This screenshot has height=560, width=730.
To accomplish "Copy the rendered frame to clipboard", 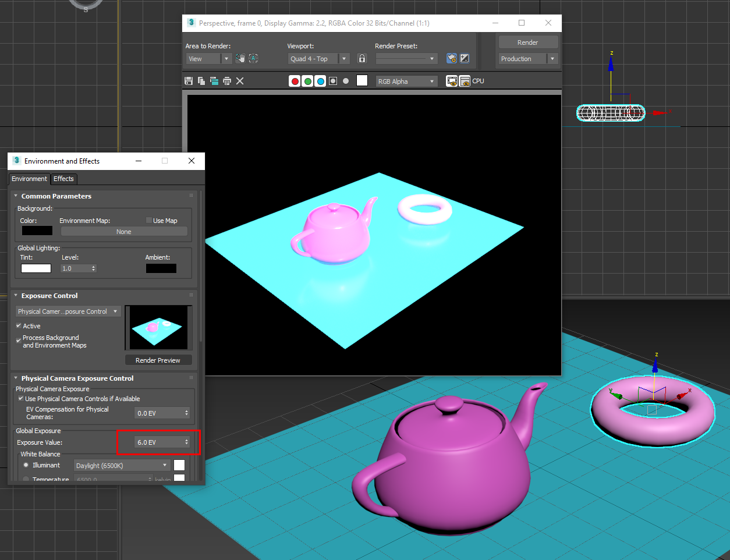I will 201,81.
